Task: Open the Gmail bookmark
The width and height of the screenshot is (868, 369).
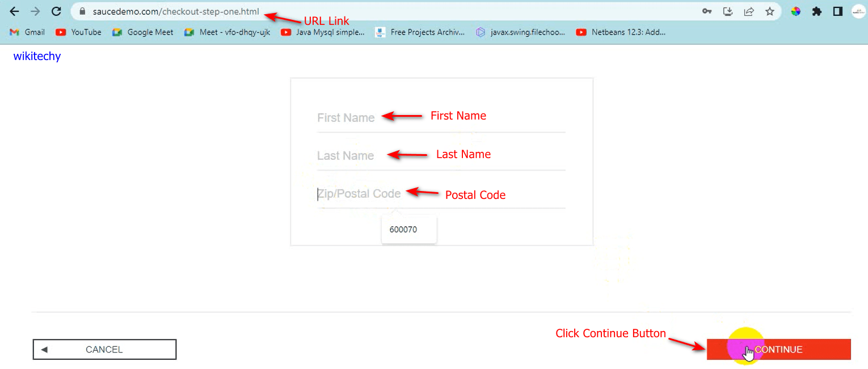Action: click(x=27, y=32)
